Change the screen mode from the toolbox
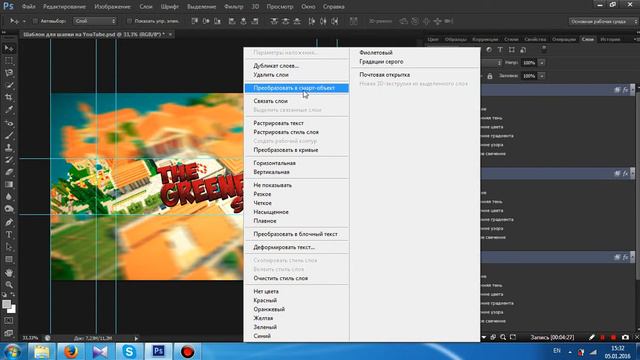 coord(9,333)
